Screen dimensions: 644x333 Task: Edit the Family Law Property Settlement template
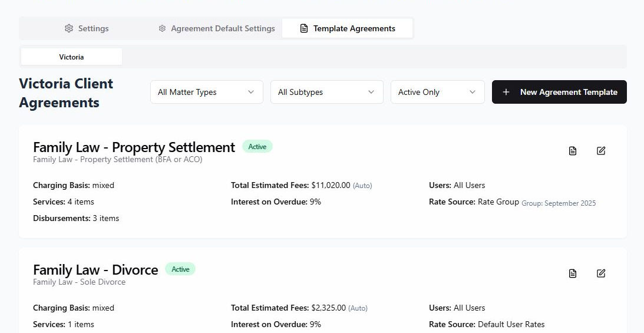pyautogui.click(x=601, y=151)
